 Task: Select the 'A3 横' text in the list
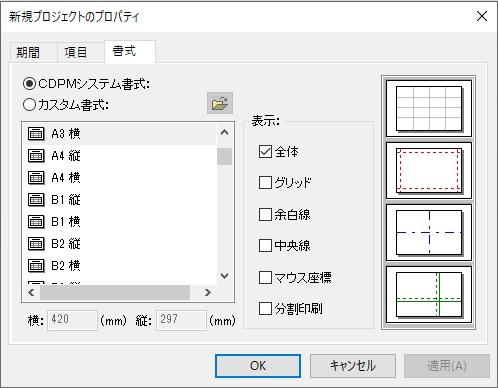click(x=66, y=134)
